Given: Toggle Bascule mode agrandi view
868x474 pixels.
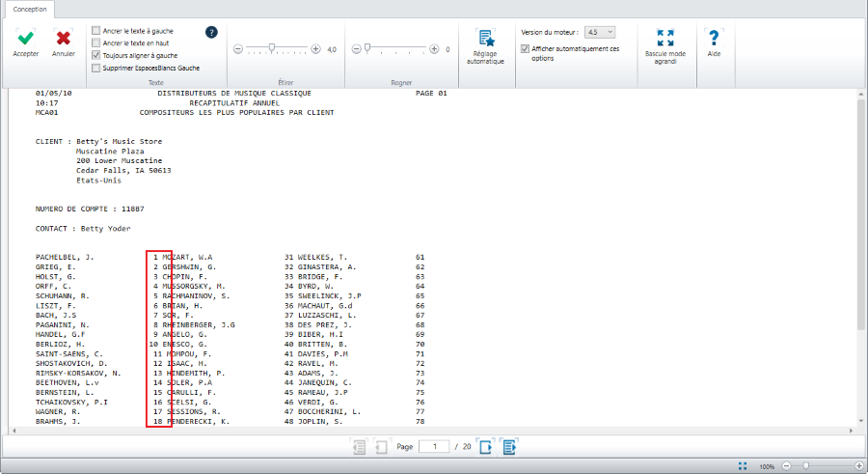Looking at the screenshot, I should click(665, 38).
